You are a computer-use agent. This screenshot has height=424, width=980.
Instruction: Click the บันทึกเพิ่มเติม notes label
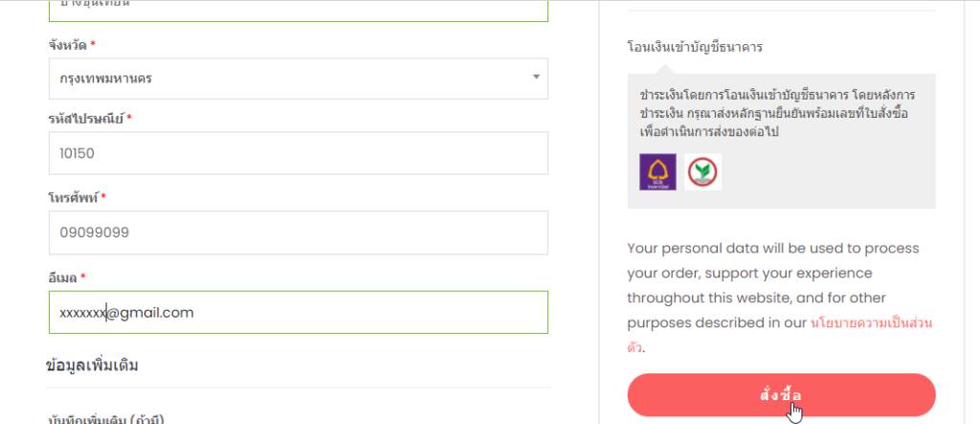pos(105,418)
